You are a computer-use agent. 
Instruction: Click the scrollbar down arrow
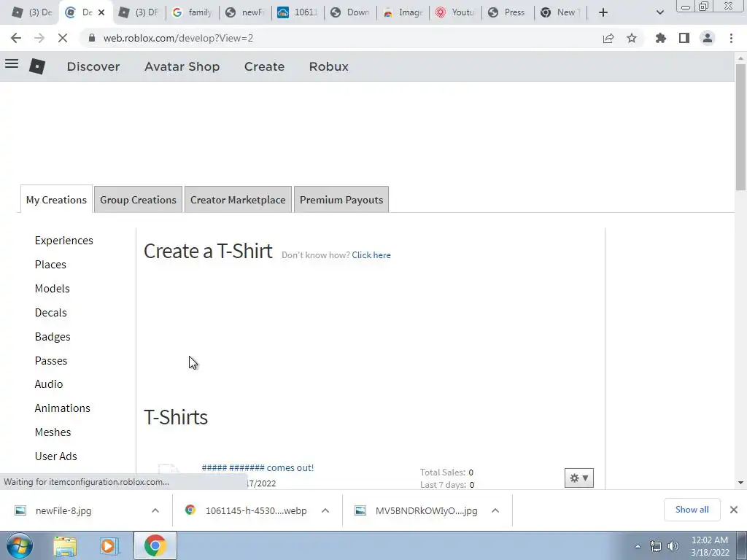(740, 483)
